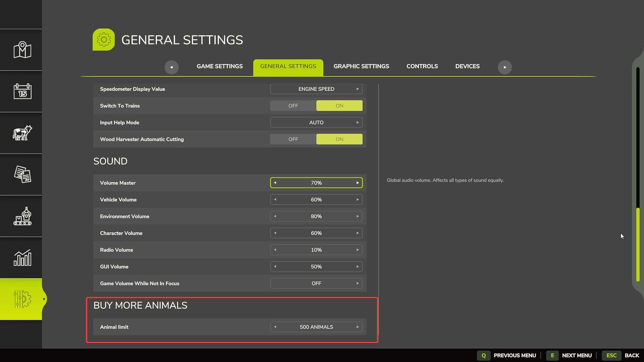This screenshot has width=644, height=362.
Task: Open the Controls tab
Action: [422, 66]
